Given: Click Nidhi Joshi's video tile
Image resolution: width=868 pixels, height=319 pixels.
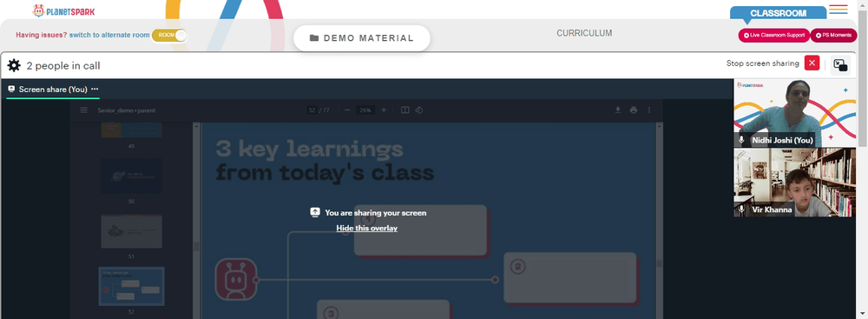Looking at the screenshot, I should (794, 113).
